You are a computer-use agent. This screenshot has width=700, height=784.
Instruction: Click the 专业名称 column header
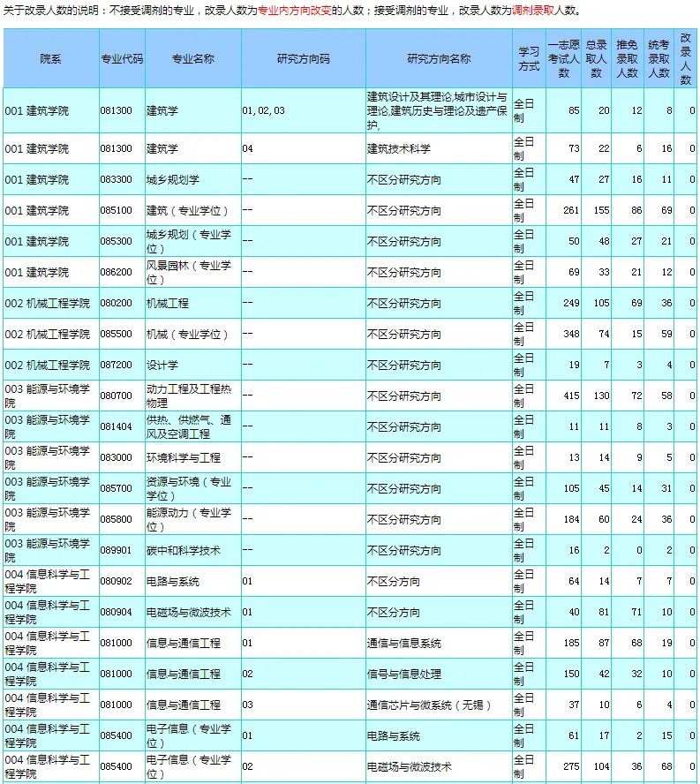[193, 59]
